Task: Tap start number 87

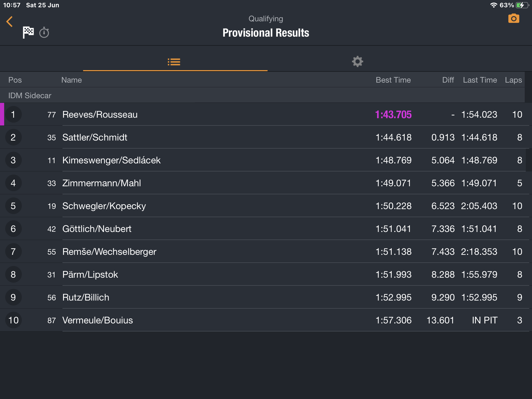Action: (52, 321)
